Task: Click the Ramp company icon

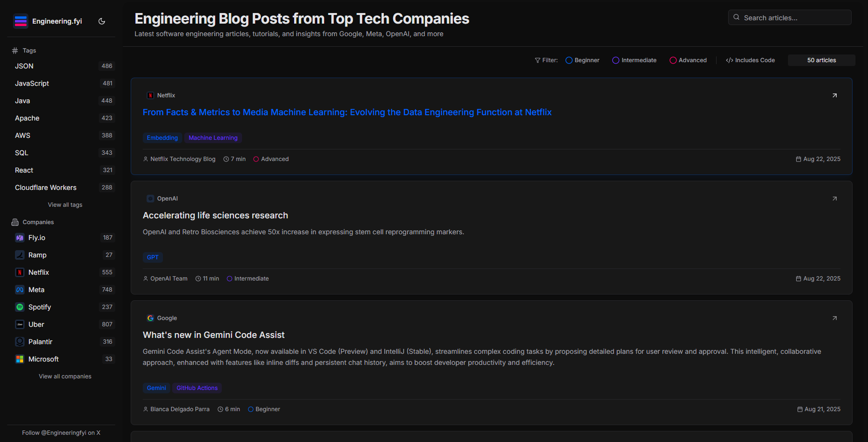Action: coord(20,255)
